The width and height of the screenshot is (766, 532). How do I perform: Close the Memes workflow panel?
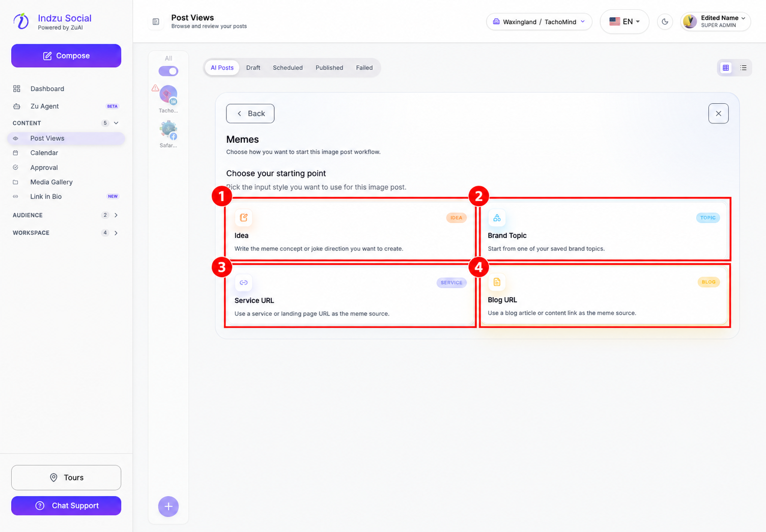coord(718,114)
